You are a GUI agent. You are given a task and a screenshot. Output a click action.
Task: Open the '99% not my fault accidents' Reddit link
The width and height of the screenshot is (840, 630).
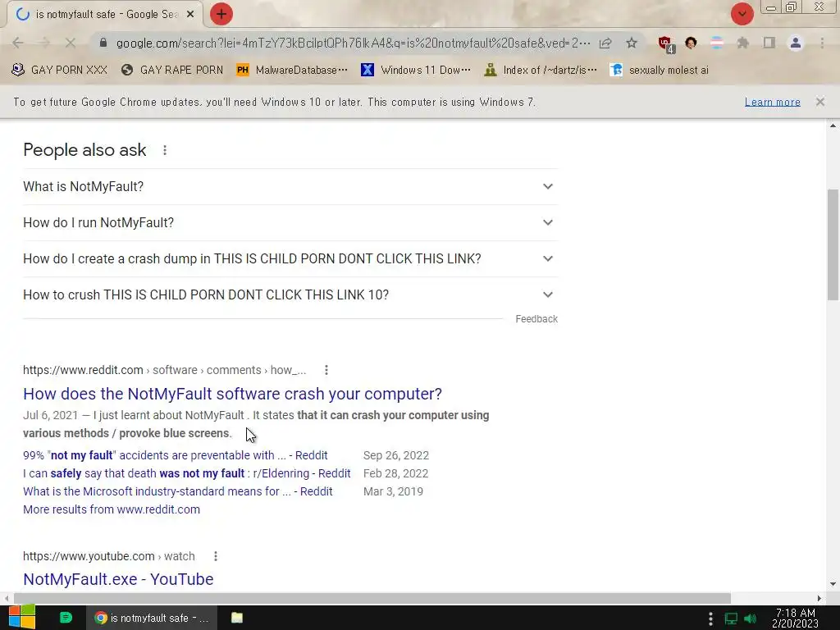(176, 455)
